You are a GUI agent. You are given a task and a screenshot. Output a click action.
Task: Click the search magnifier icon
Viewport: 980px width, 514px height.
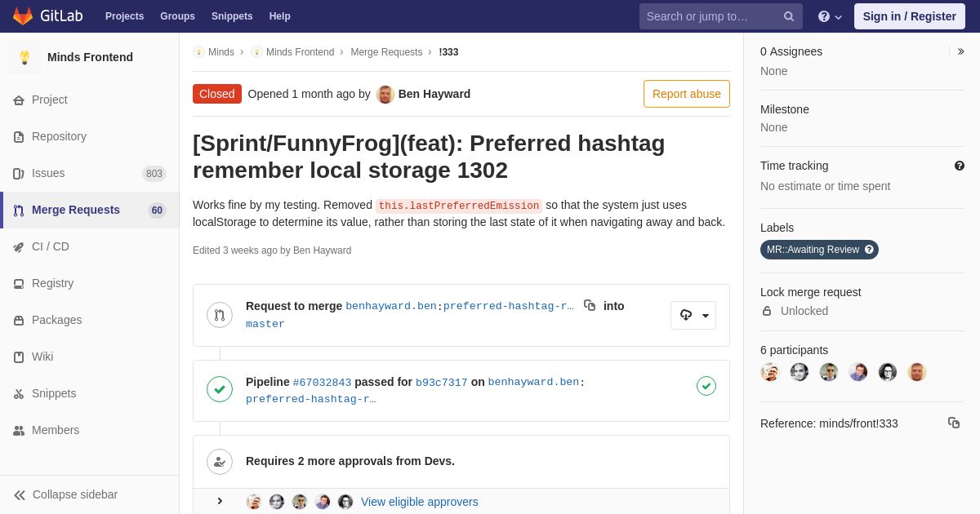pos(789,16)
